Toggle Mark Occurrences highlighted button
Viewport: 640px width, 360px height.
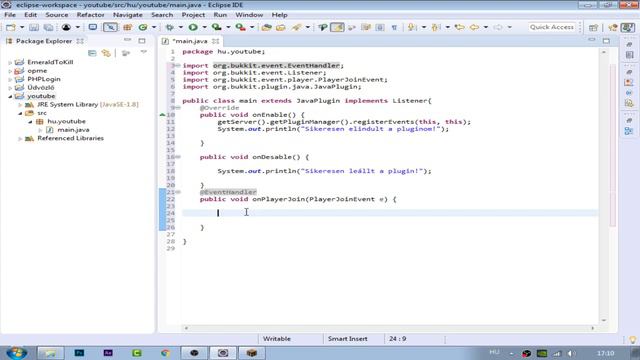pos(337,27)
